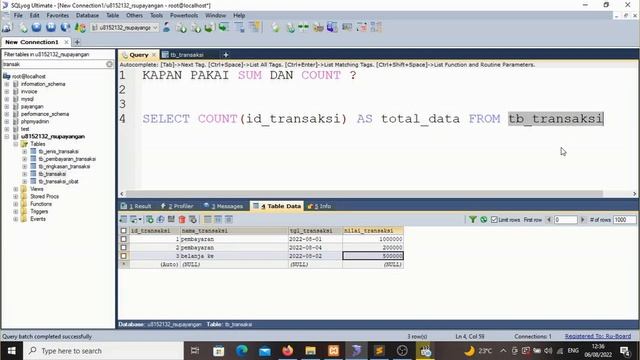Switch to the 1 Result tab
The width and height of the screenshot is (640, 360).
coord(136,206)
